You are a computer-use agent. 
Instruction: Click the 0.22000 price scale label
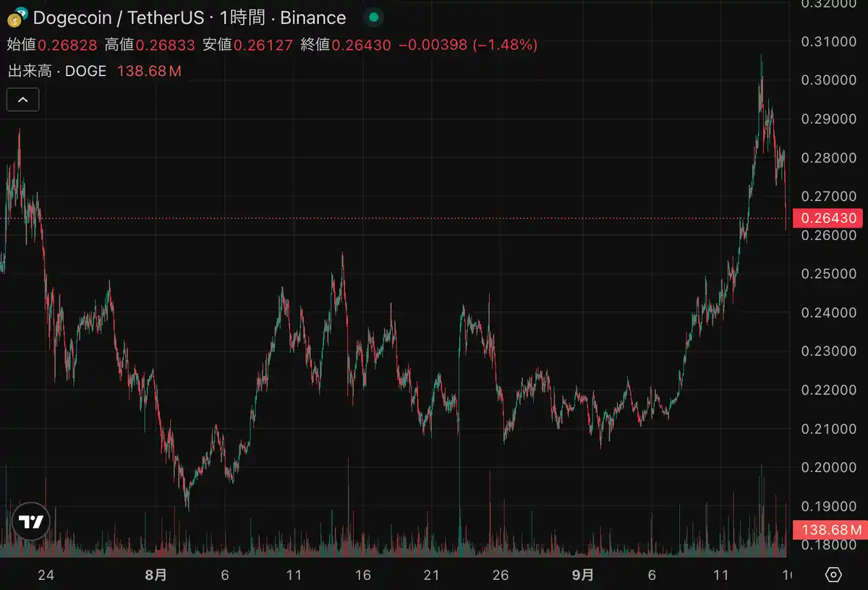[x=829, y=390]
